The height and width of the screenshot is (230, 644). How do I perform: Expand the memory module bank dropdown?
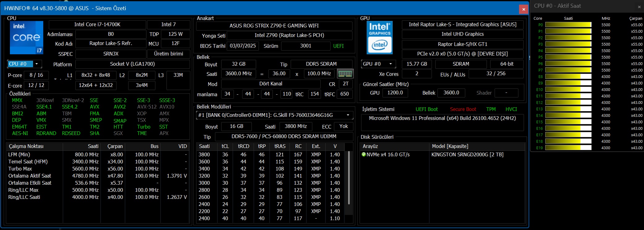click(x=348, y=115)
